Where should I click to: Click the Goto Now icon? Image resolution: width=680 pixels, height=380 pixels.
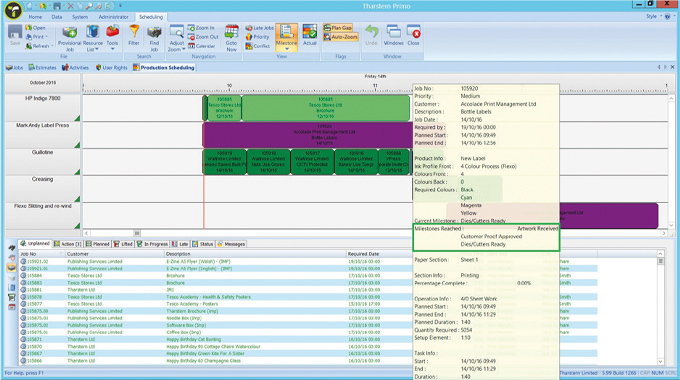click(231, 38)
